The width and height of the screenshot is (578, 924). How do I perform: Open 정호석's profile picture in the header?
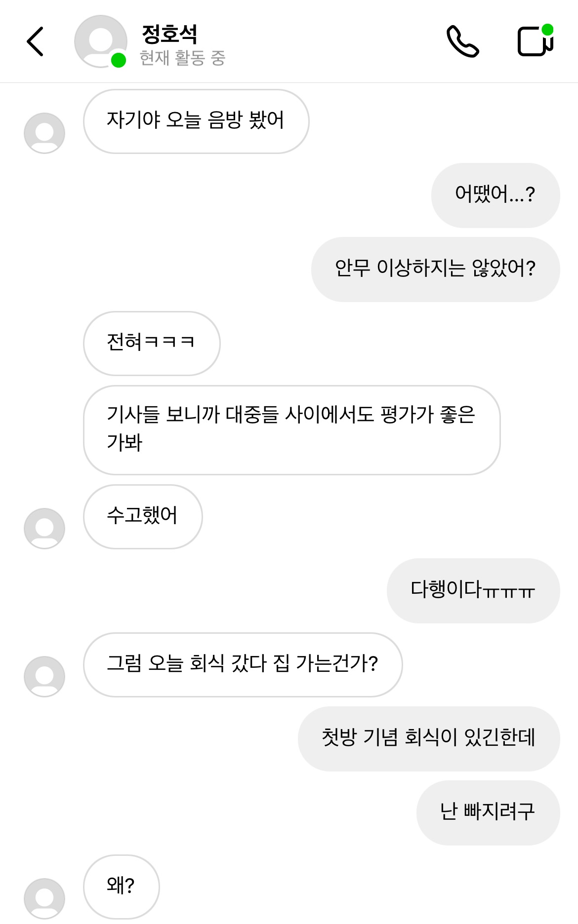coord(100,41)
